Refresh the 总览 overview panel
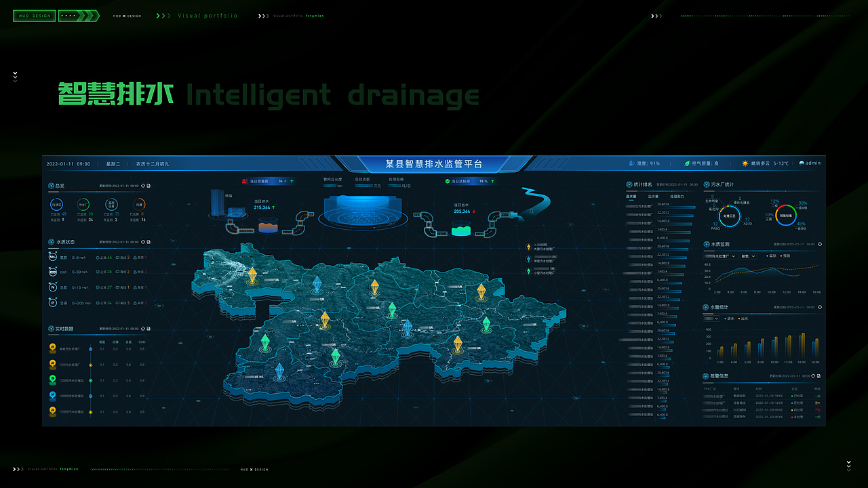The image size is (868, 488). pos(142,185)
